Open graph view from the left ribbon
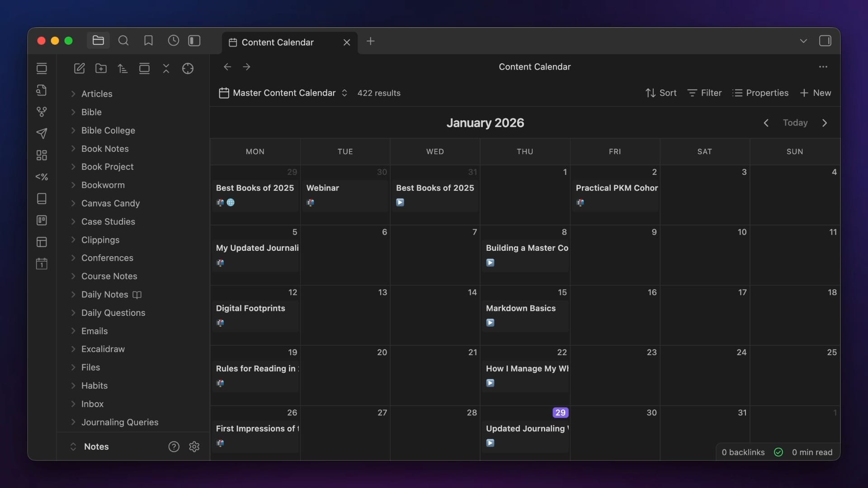868x488 pixels. coord(42,112)
